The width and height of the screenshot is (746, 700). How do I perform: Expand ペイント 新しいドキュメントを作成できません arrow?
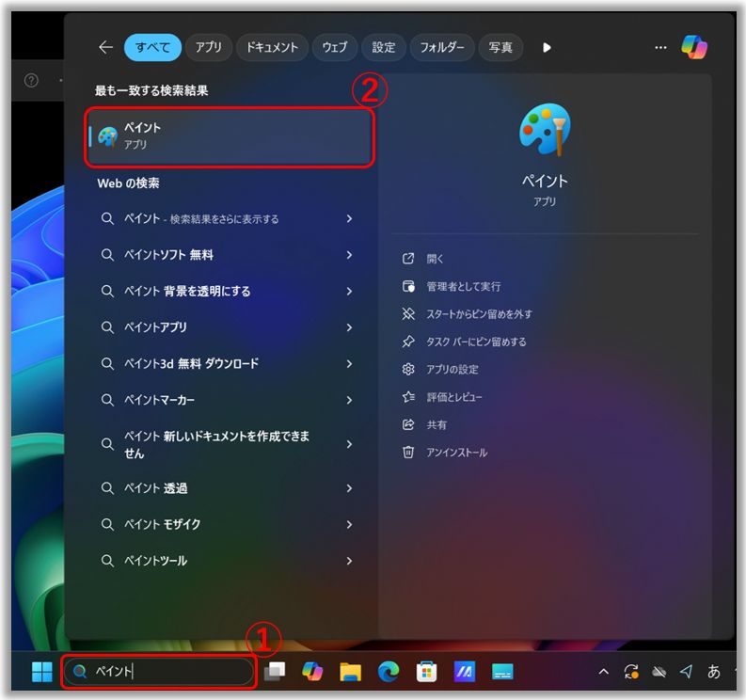pyautogui.click(x=349, y=444)
